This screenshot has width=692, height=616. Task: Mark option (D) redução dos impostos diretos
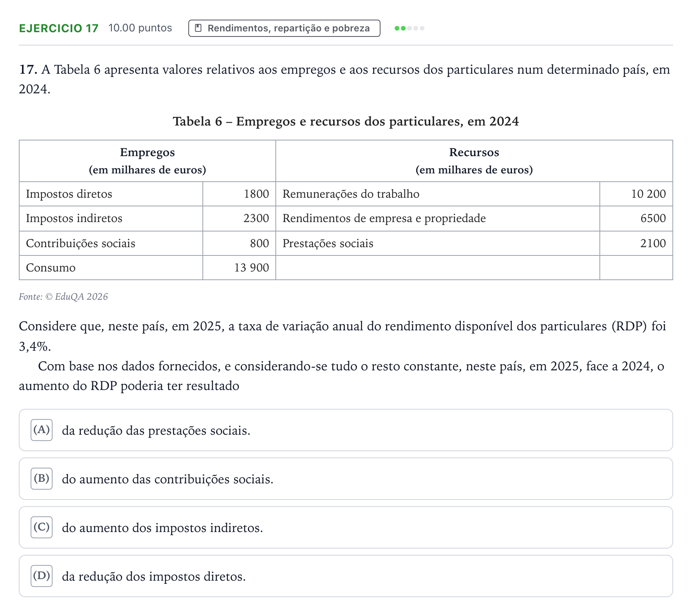coord(346,576)
